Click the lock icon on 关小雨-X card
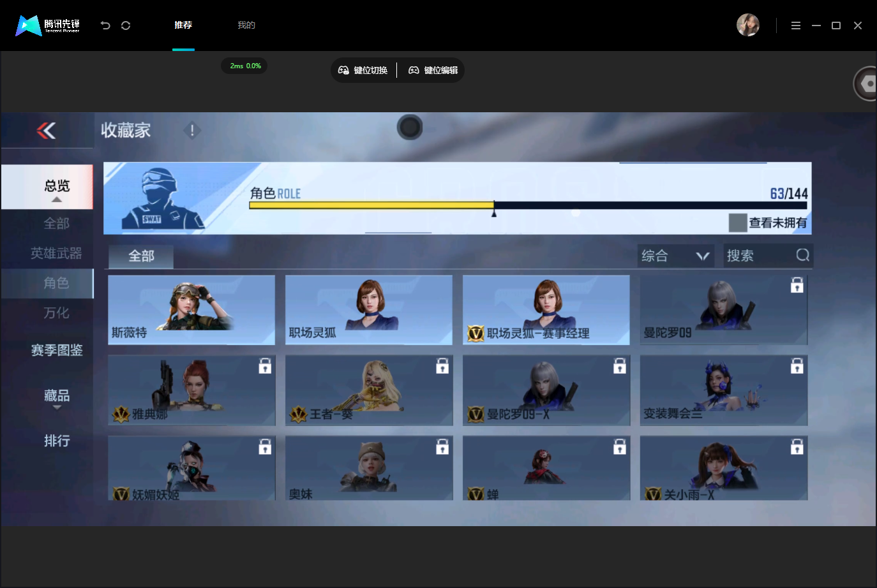This screenshot has height=588, width=877. click(x=797, y=446)
